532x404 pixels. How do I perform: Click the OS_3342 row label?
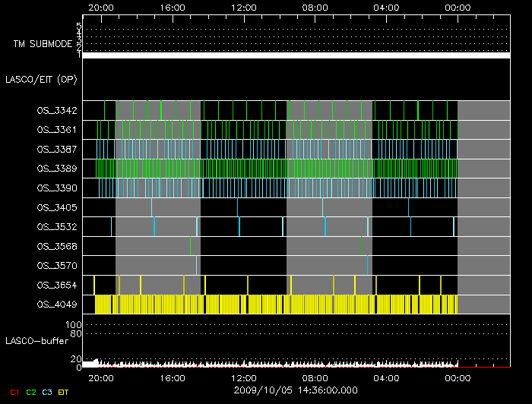coord(56,111)
